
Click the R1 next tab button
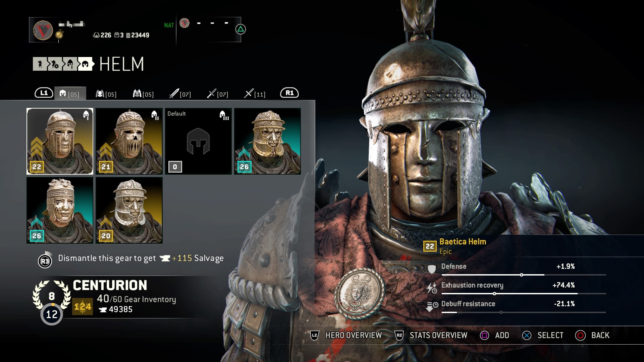click(x=289, y=93)
